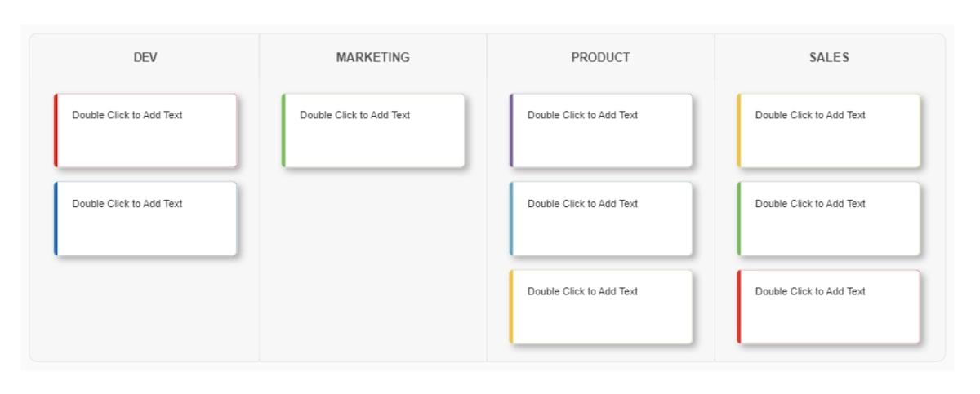This screenshot has width=980, height=394.
Task: Click the green color stripe on the MARKETING card
Action: [x=283, y=131]
